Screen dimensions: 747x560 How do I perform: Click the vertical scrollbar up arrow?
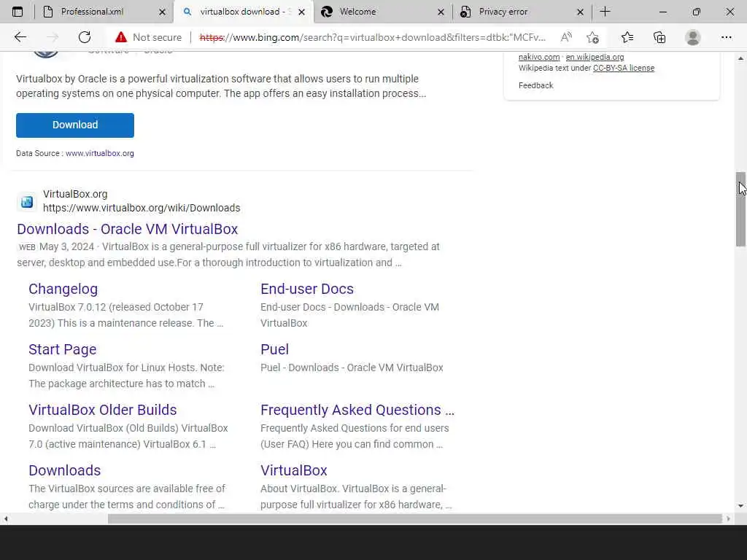point(740,58)
